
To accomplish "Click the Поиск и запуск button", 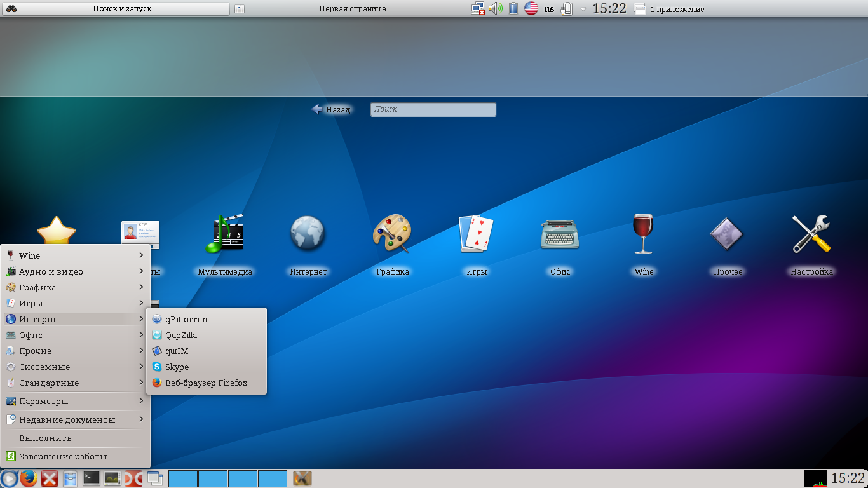I will point(122,9).
